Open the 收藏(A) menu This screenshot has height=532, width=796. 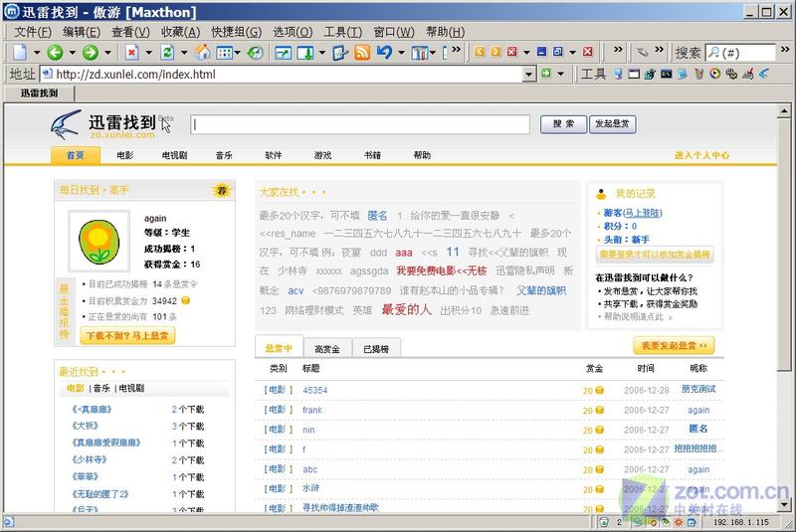[180, 32]
